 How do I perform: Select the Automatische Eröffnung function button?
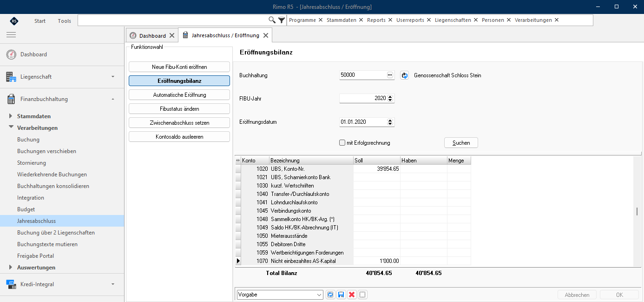point(179,94)
